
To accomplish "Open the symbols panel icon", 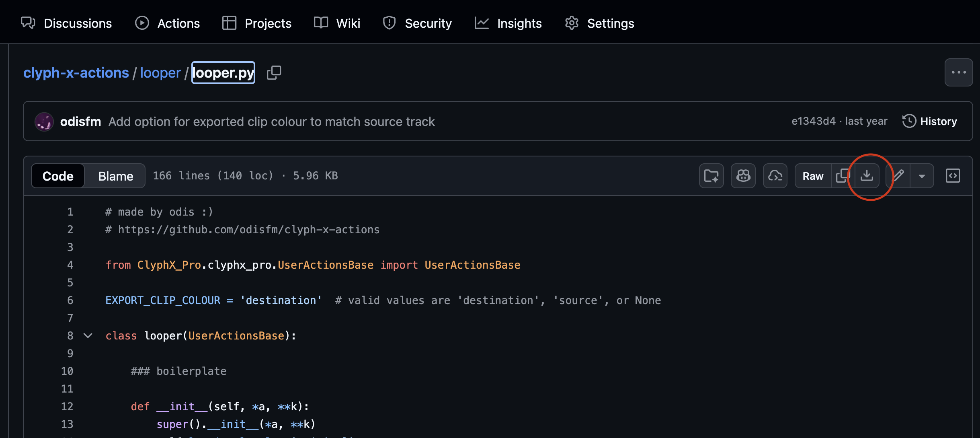I will pos(953,176).
